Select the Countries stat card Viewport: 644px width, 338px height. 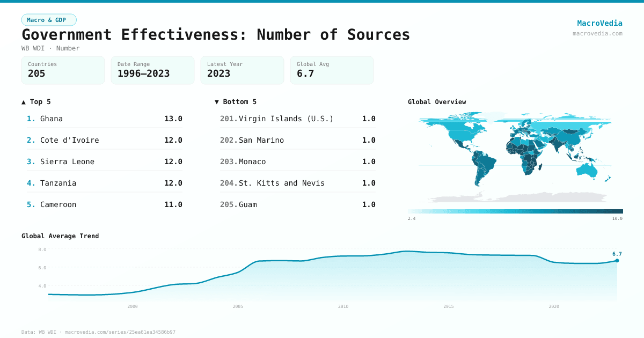pos(63,70)
